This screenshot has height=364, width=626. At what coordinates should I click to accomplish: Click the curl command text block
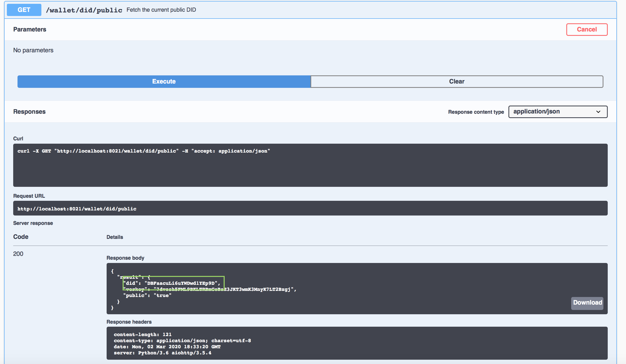[144, 151]
